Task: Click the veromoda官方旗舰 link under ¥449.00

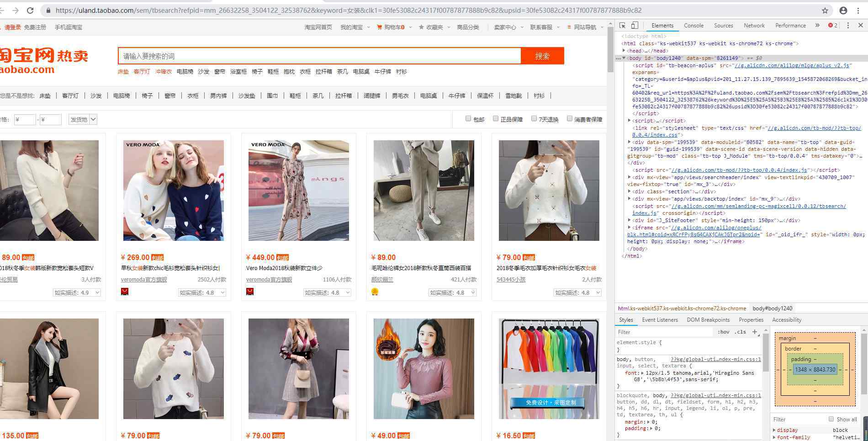Action: coord(269,280)
